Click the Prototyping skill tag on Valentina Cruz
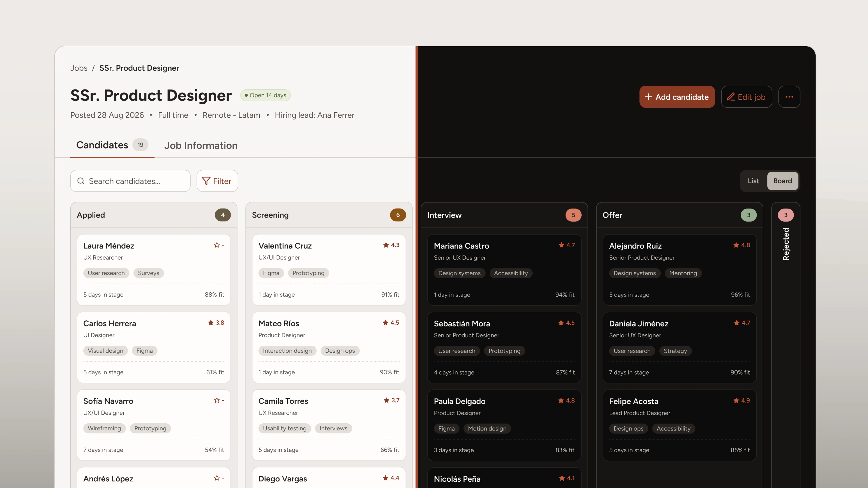 [x=308, y=273]
